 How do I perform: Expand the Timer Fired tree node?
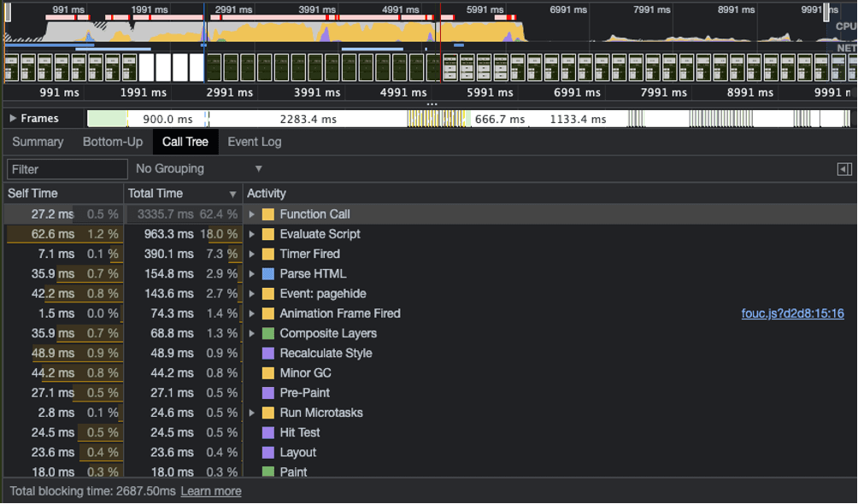[x=252, y=254]
